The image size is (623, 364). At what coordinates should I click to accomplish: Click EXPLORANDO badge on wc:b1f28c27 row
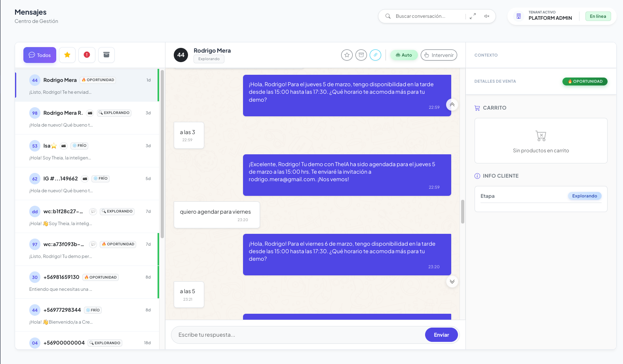coord(117,211)
